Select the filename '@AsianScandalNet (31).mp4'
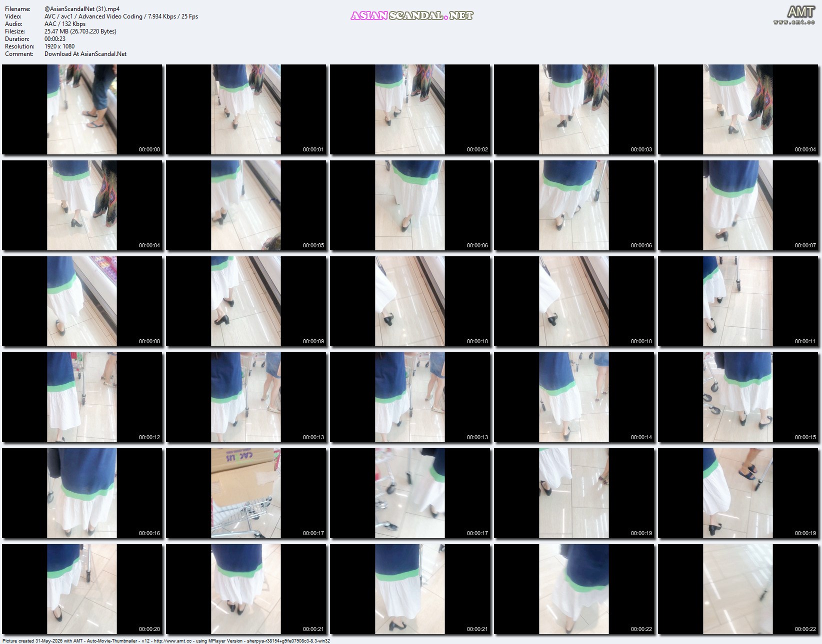The image size is (822, 644). pos(82,9)
